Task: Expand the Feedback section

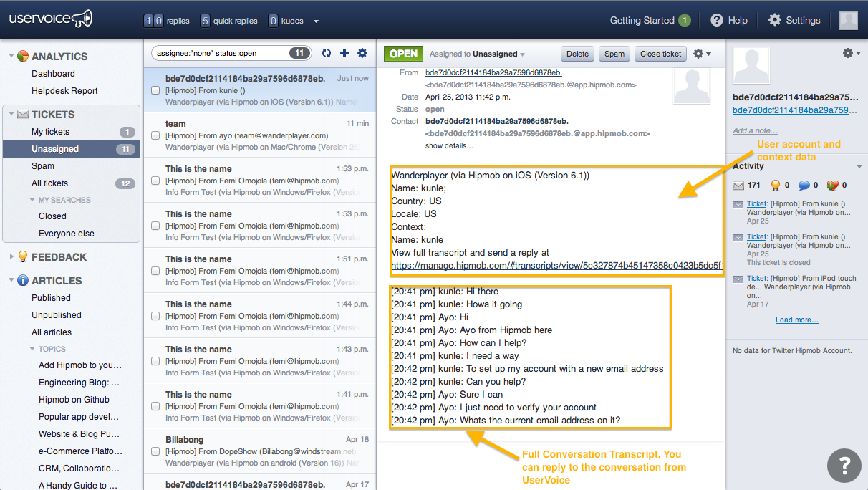Action: (11, 256)
